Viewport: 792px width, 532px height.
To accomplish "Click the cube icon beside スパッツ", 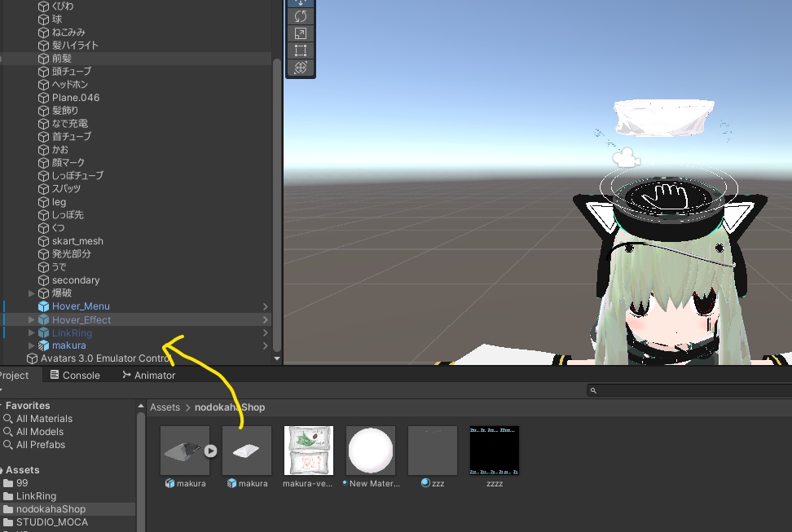I will (43, 190).
